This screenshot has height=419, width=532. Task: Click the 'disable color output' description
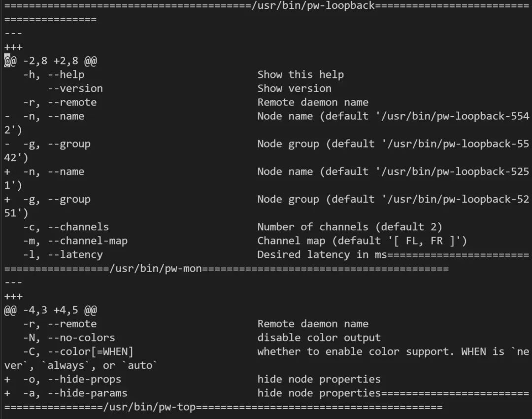319,338
